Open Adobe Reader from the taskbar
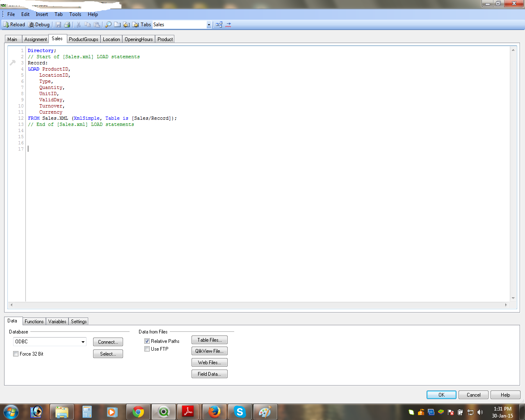525x420 pixels. [x=188, y=412]
